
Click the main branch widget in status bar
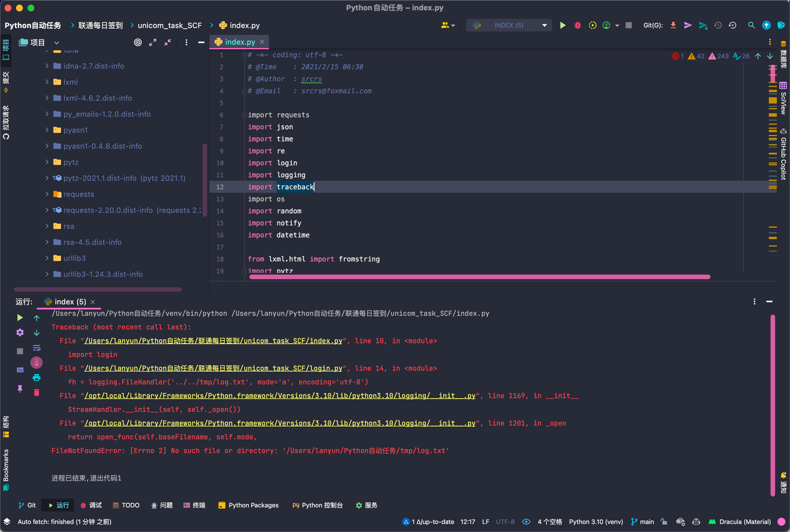coord(642,522)
